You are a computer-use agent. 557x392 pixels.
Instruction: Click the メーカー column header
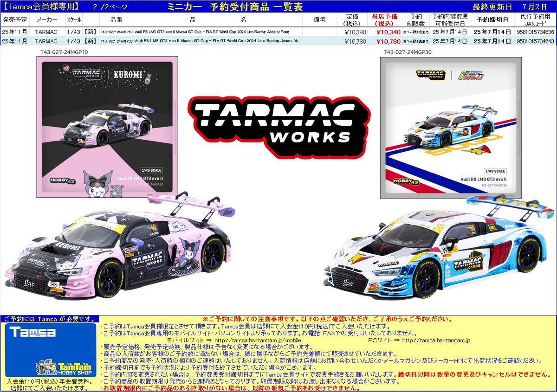click(x=46, y=20)
